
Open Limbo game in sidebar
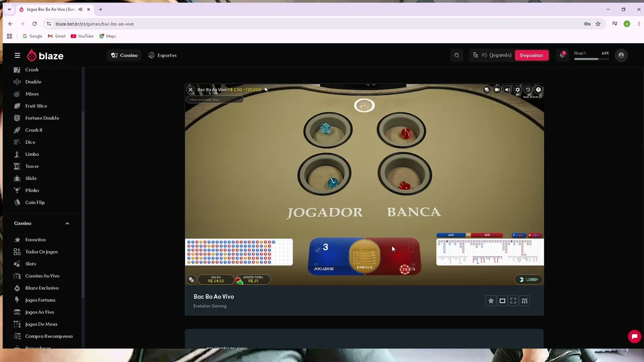click(32, 154)
